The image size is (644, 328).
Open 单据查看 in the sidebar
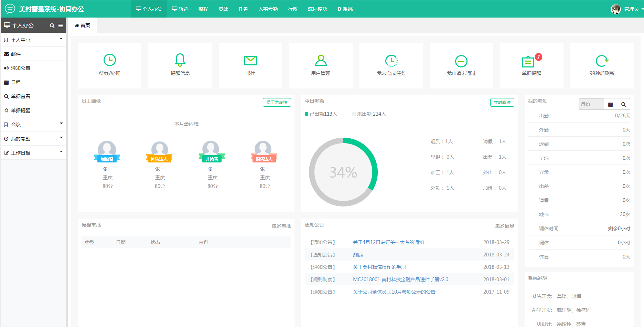(33, 96)
